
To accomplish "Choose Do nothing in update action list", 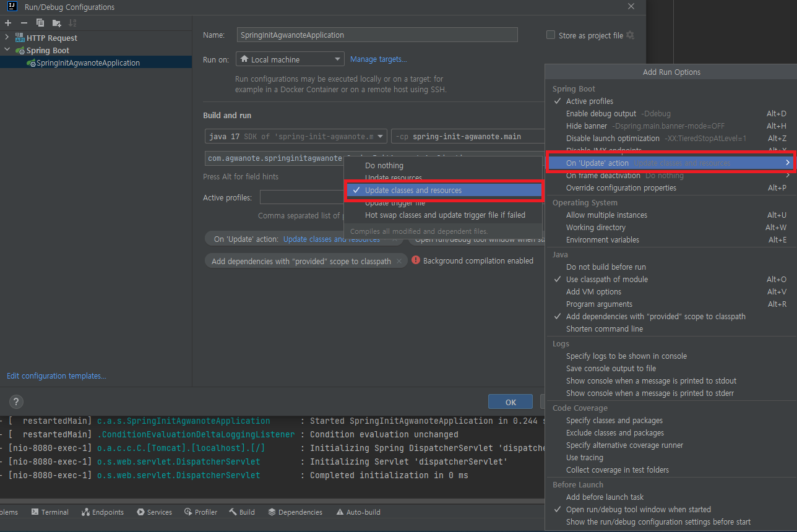I will [x=443, y=165].
